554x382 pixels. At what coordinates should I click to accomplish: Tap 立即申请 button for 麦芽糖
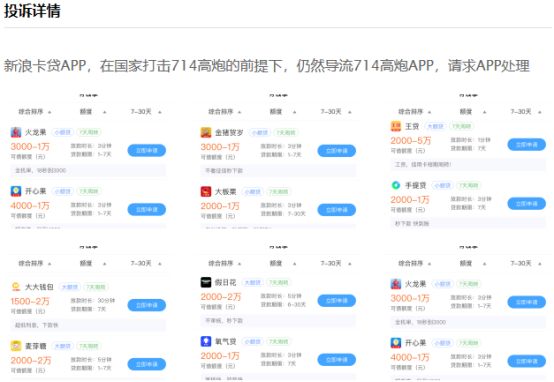coord(147,364)
